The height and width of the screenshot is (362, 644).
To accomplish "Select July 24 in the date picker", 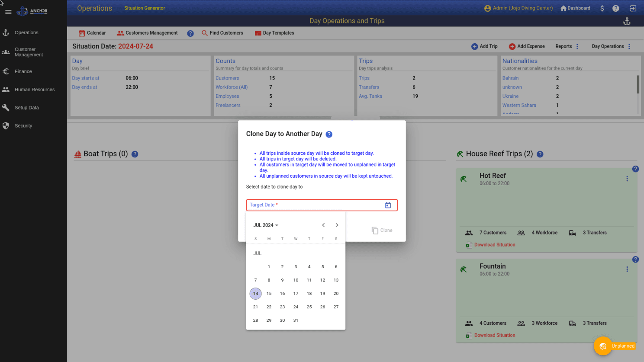I will pos(296,307).
